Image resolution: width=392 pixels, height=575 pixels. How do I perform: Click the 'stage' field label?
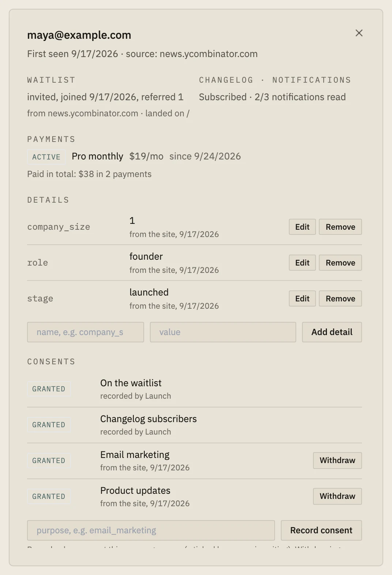(x=40, y=298)
